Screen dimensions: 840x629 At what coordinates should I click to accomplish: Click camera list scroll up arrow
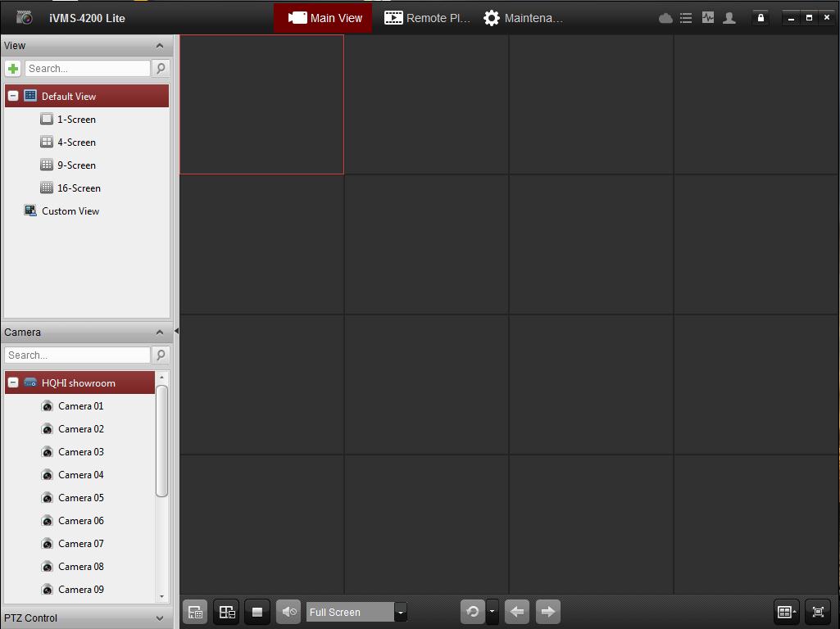[x=161, y=378]
